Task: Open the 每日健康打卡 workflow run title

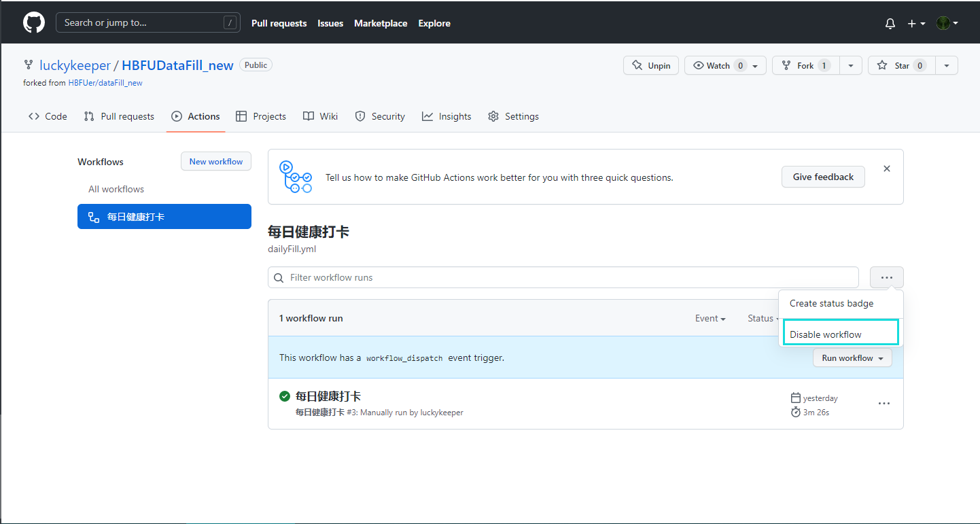Action: point(328,396)
